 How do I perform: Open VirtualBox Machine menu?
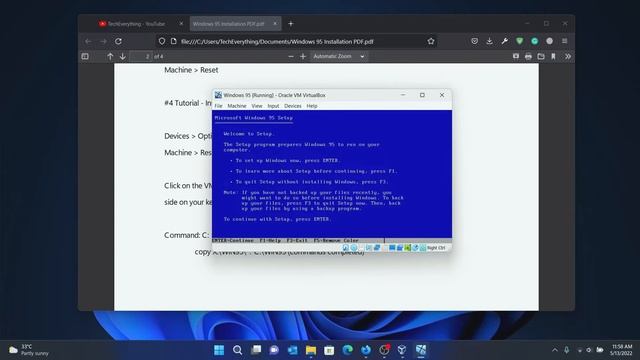click(x=237, y=106)
